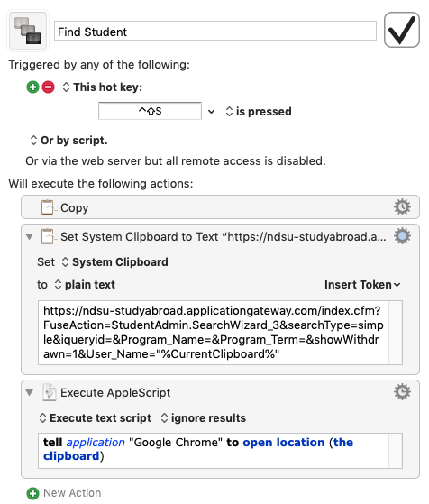Open the hot key options dropdown arrow
The image size is (429, 504).
click(x=211, y=112)
